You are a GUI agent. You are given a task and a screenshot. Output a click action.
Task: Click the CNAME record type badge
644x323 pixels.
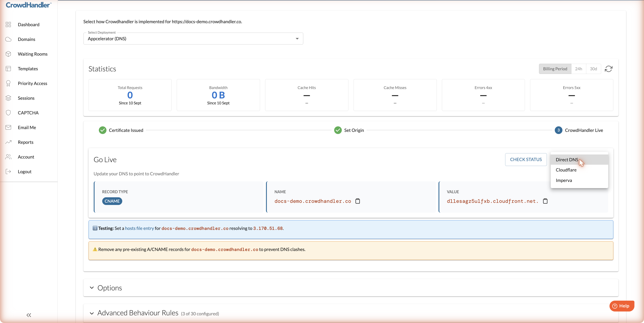click(x=112, y=201)
